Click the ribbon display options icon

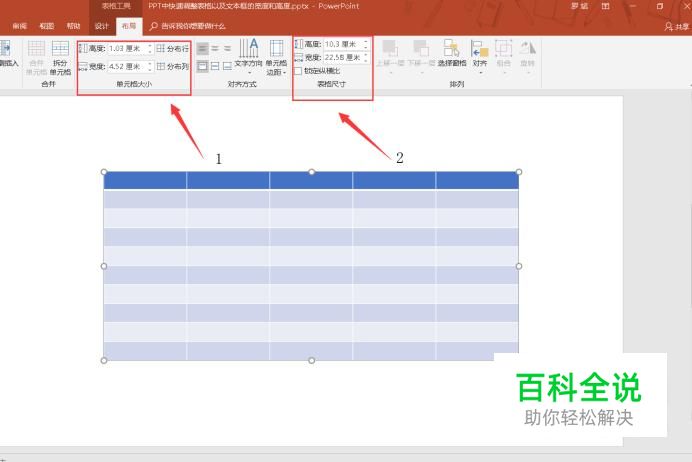[606, 6]
